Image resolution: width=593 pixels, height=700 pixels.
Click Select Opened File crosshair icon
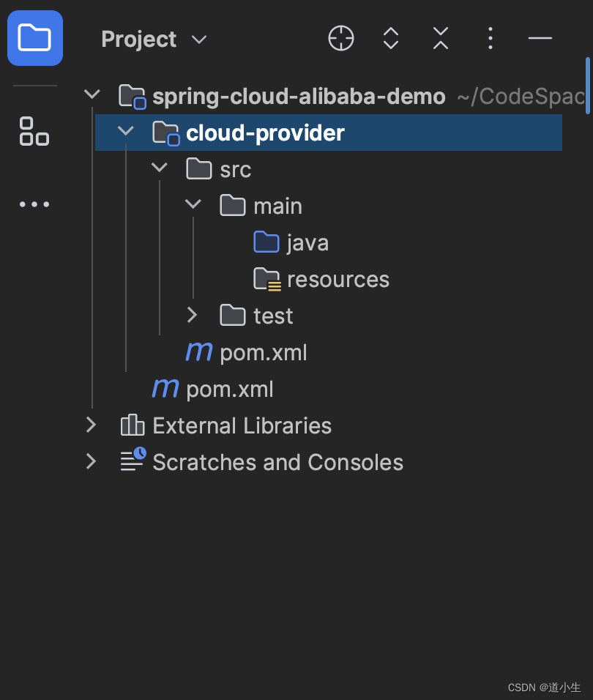tap(341, 38)
